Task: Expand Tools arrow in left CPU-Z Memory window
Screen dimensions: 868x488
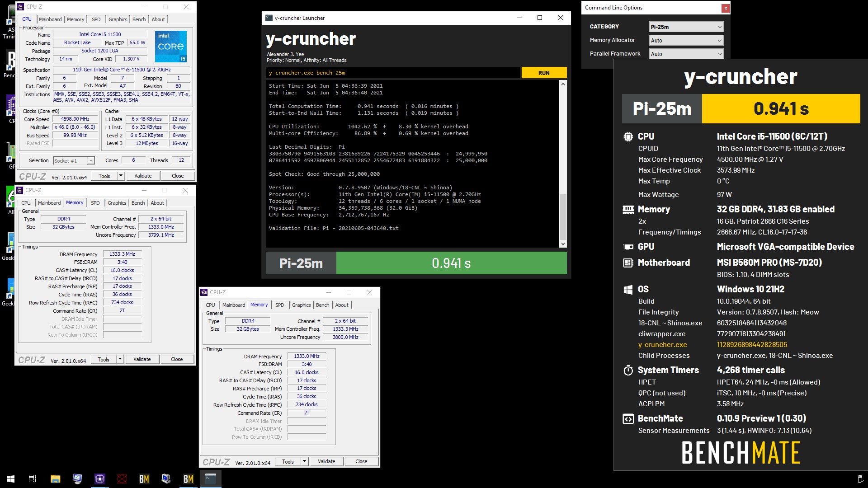Action: (x=120, y=359)
